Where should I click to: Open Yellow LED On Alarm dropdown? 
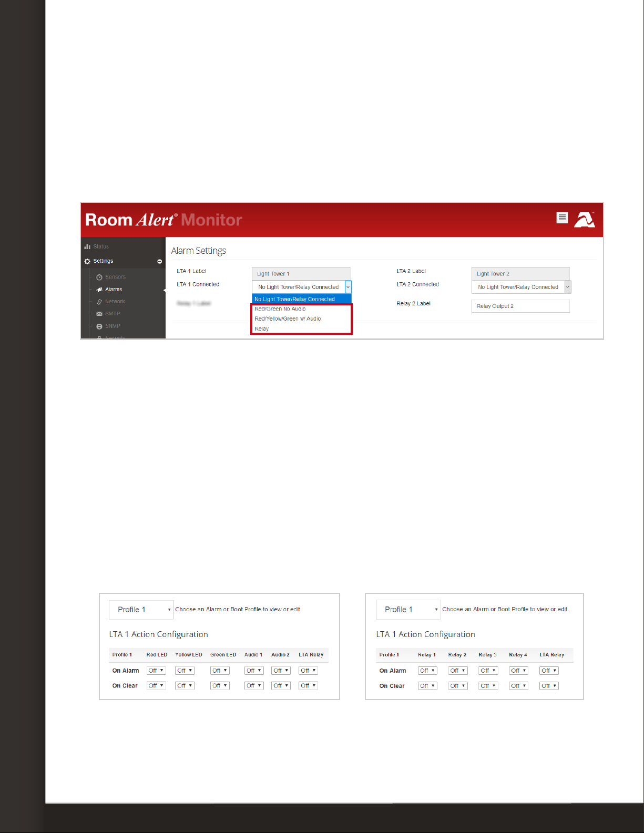click(185, 671)
